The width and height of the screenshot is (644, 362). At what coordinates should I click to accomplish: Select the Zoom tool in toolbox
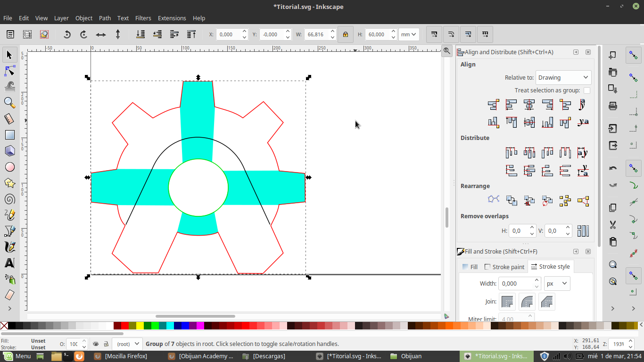[x=9, y=103]
